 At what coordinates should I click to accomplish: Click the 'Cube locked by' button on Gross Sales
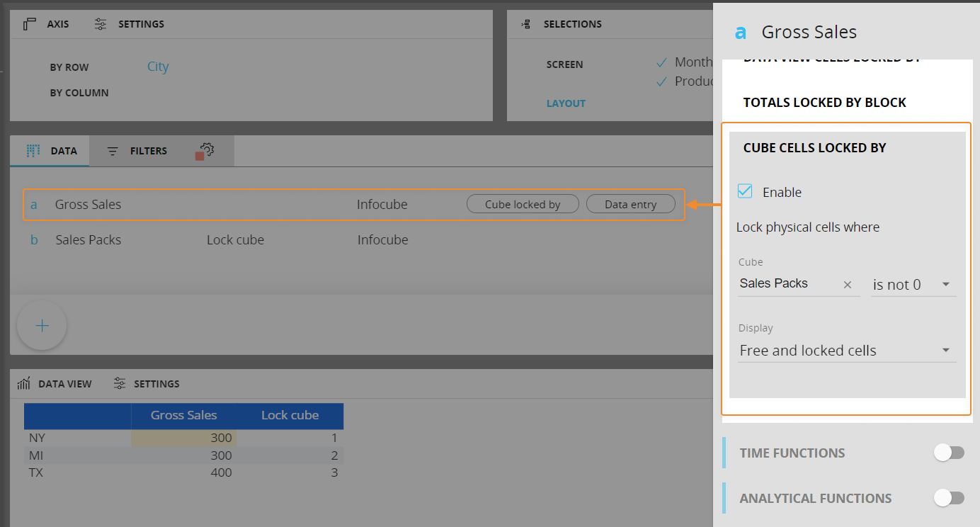[x=523, y=204]
